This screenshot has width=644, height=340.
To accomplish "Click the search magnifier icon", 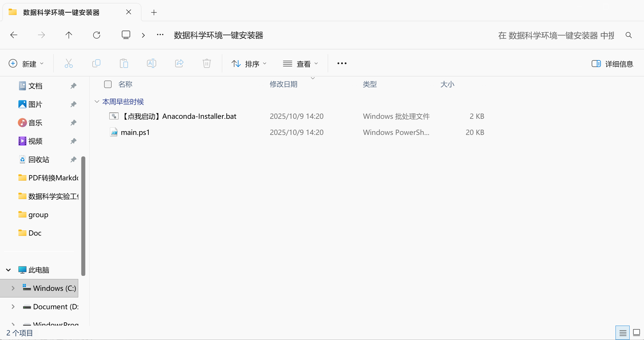I will tap(629, 35).
